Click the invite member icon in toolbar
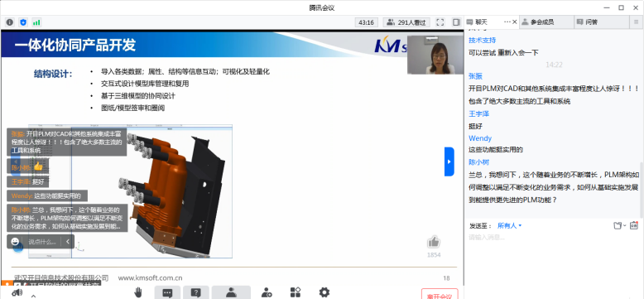The image size is (644, 299). [267, 292]
